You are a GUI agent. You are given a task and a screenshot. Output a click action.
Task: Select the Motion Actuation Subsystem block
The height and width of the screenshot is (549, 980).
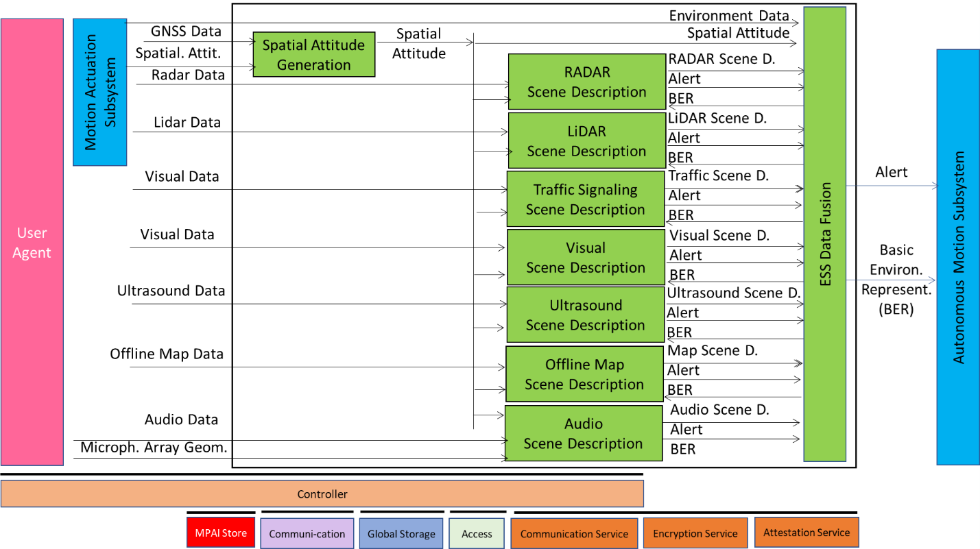(x=99, y=93)
